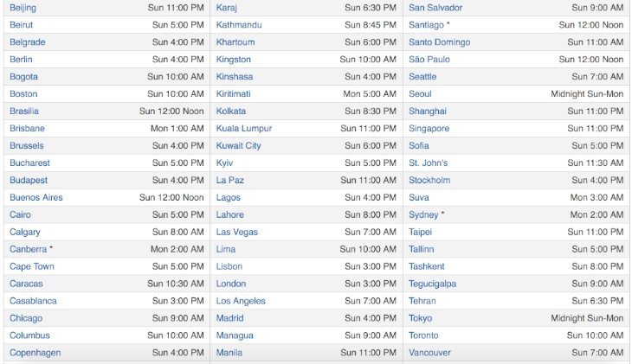Screen dimensions: 632x364
Task: Click the São Paulo link
Action: tap(429, 60)
